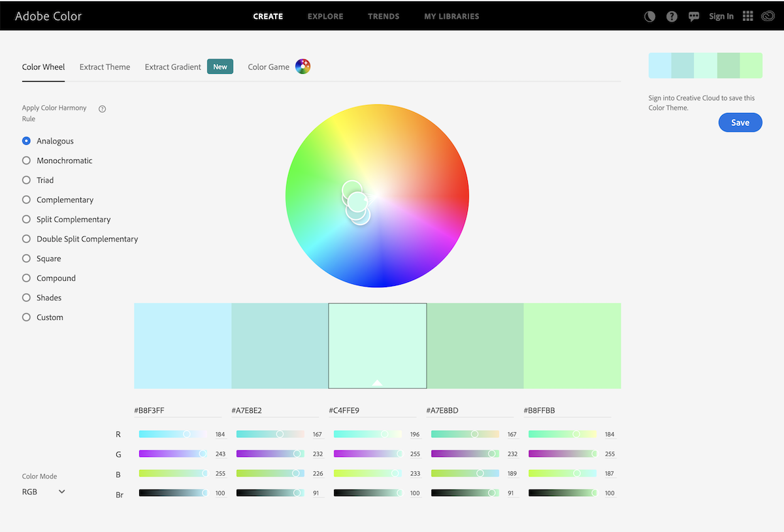Screen dimensions: 784x532
Task: Click the help question mark icon
Action: [672, 16]
